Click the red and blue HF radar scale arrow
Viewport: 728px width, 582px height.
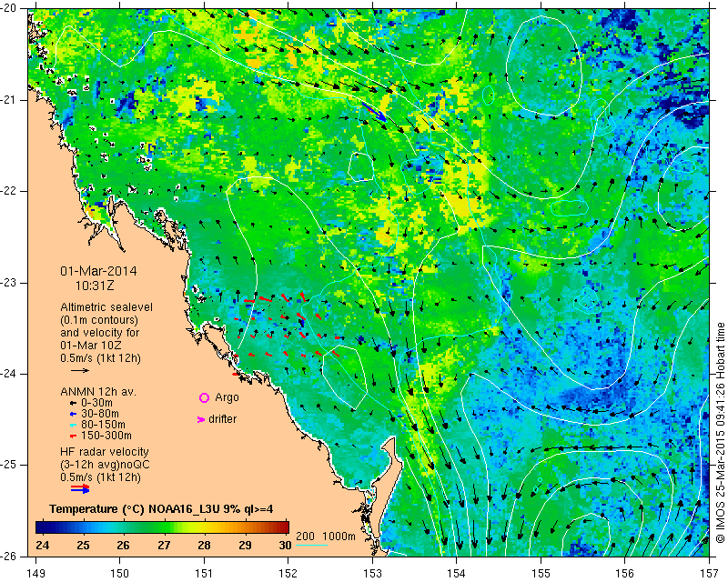tap(80, 488)
